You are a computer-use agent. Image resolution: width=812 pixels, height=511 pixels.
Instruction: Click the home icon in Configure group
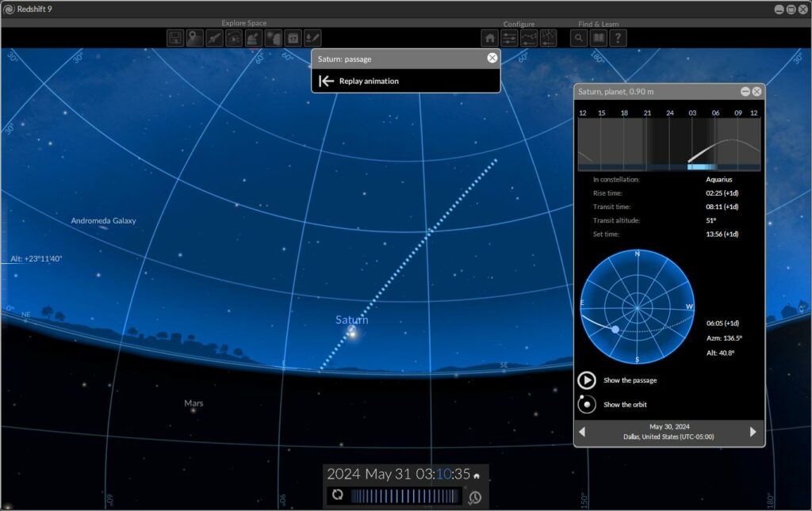pos(490,38)
